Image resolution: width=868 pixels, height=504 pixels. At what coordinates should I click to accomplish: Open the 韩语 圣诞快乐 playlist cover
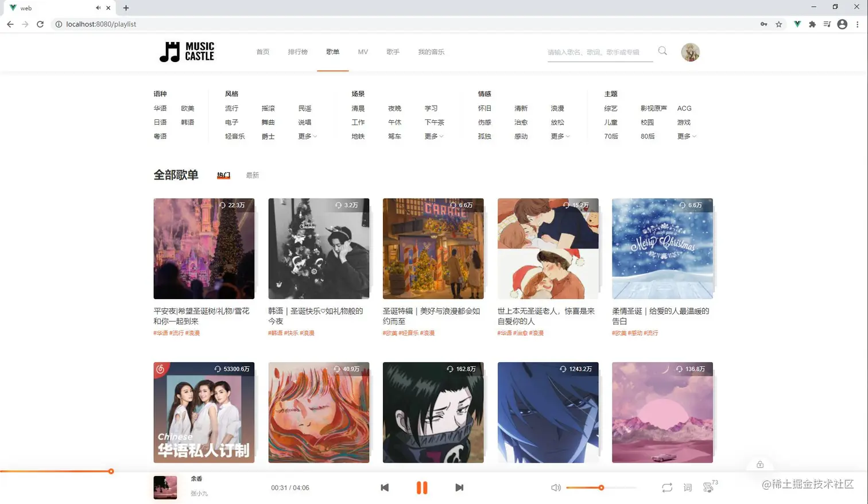[319, 249]
